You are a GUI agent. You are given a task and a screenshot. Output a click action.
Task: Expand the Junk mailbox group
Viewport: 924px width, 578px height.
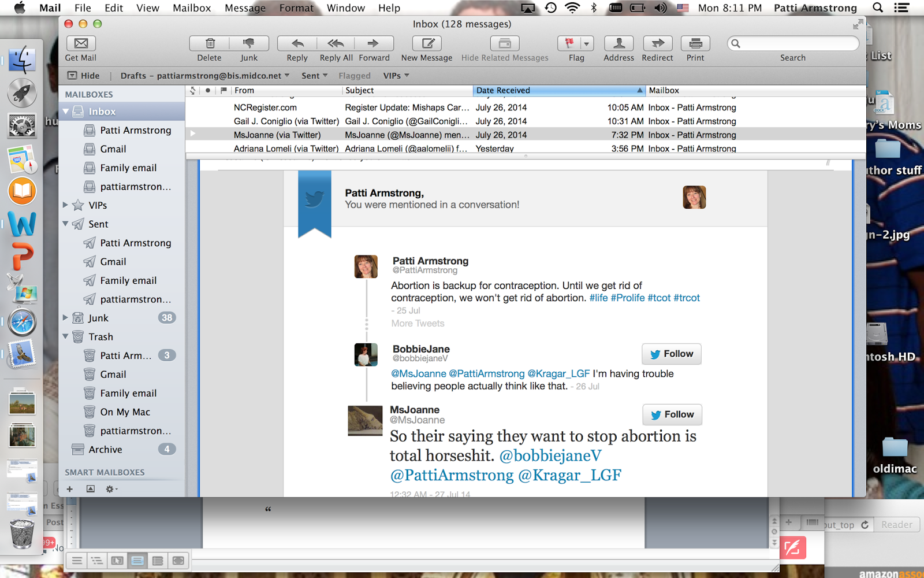tap(65, 318)
